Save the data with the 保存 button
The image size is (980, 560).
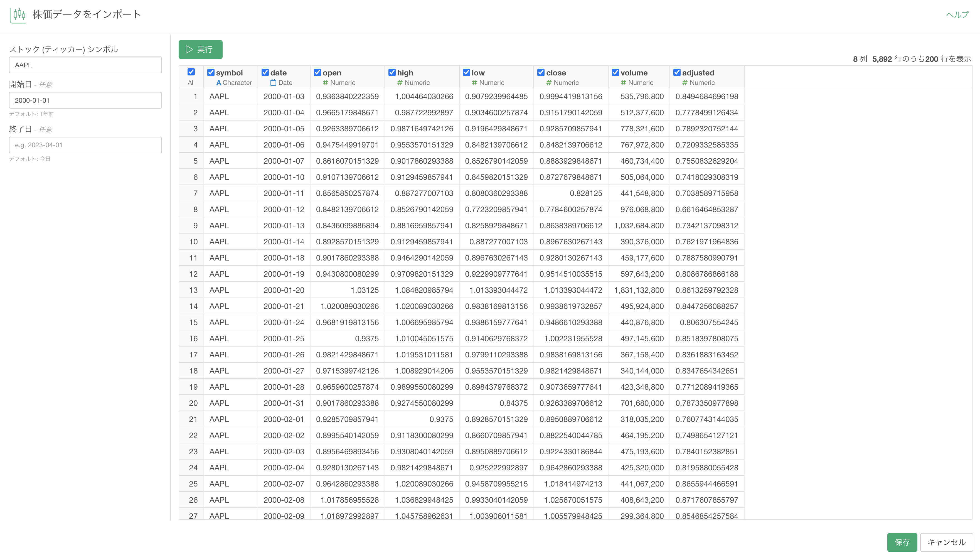(x=902, y=542)
